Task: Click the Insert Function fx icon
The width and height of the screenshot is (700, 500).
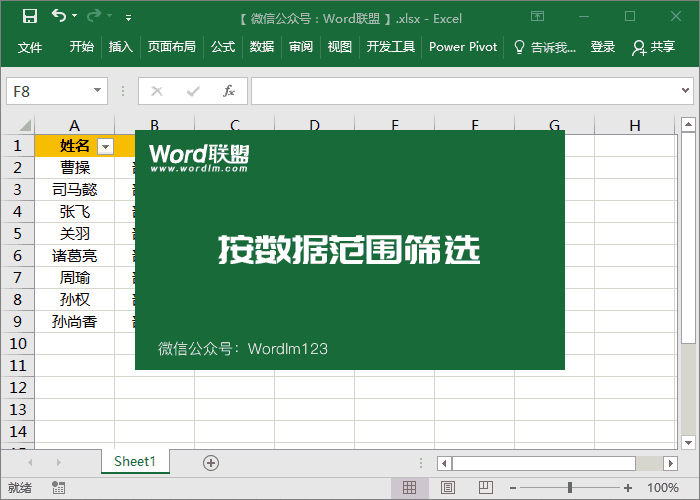Action: (228, 91)
